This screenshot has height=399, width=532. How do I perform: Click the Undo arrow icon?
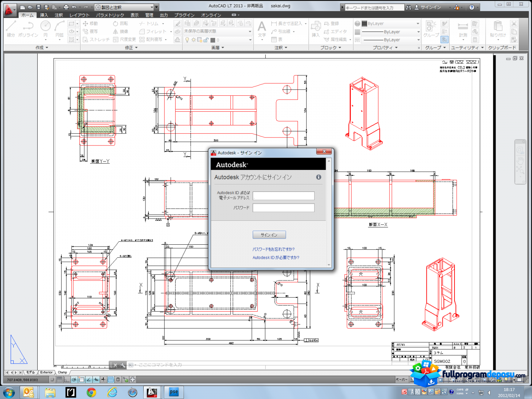pyautogui.click(x=74, y=7)
